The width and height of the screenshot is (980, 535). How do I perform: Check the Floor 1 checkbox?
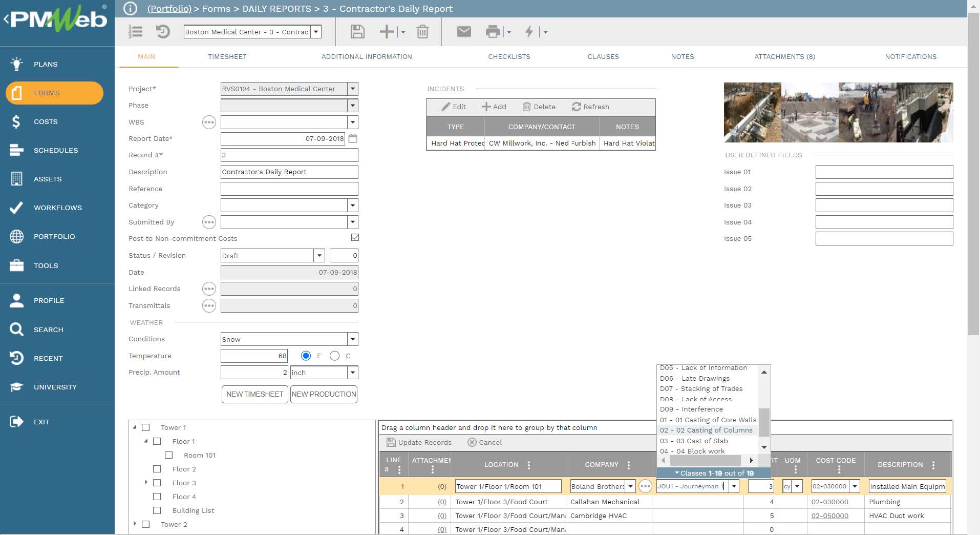(157, 441)
